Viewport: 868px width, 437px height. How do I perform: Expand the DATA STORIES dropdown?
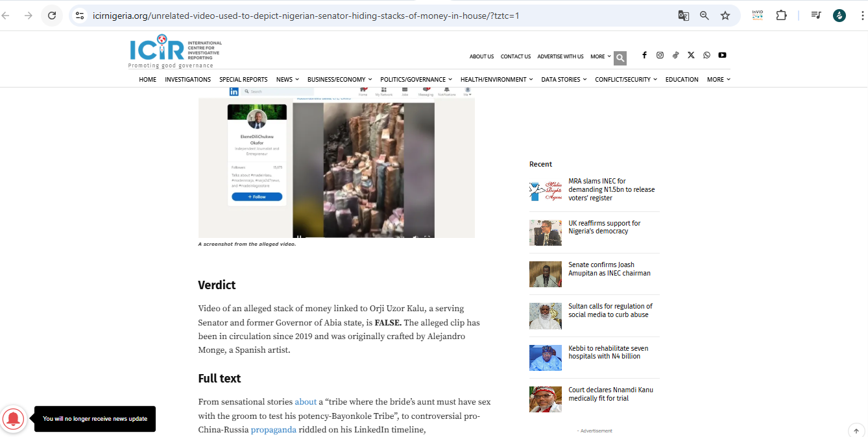pos(564,79)
